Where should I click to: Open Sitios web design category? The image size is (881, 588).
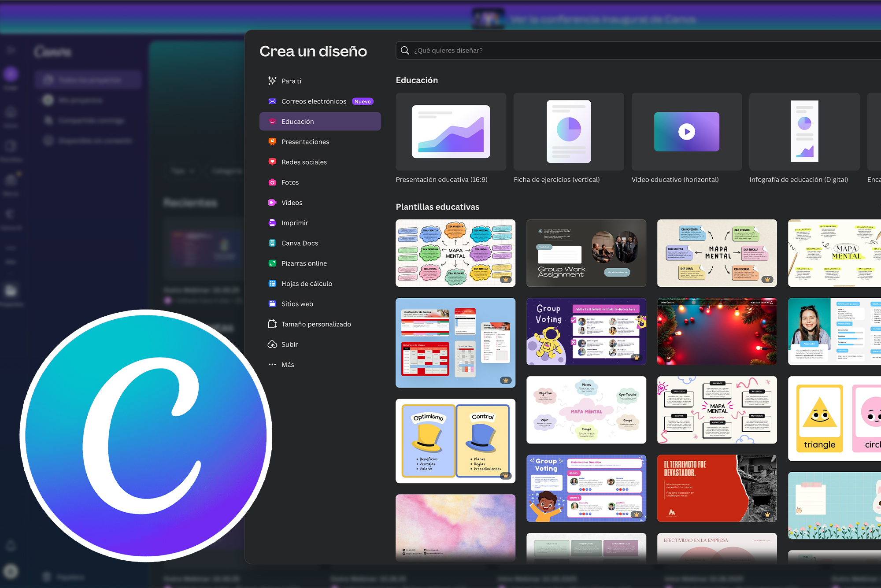pyautogui.click(x=297, y=304)
